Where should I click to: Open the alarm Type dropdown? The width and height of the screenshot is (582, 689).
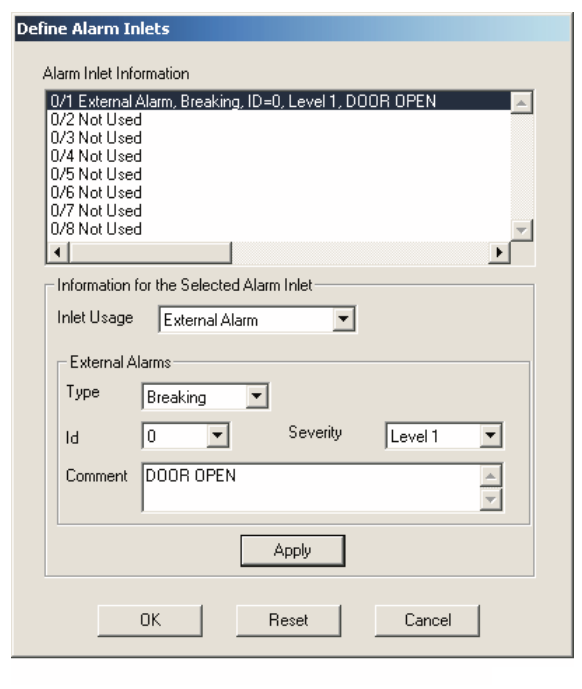tap(257, 396)
